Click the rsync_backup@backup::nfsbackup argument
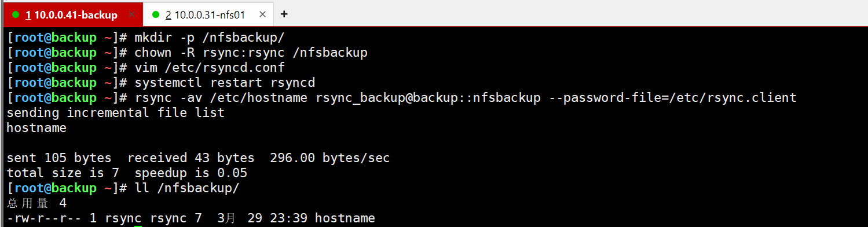The height and width of the screenshot is (227, 868). tap(428, 98)
